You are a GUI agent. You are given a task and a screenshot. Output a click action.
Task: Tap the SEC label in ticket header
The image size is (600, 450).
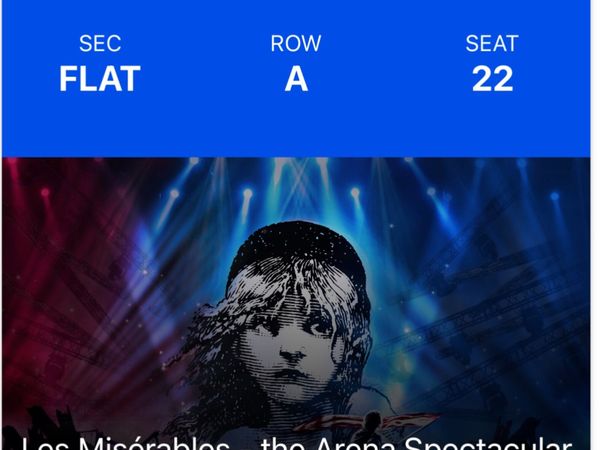click(100, 44)
